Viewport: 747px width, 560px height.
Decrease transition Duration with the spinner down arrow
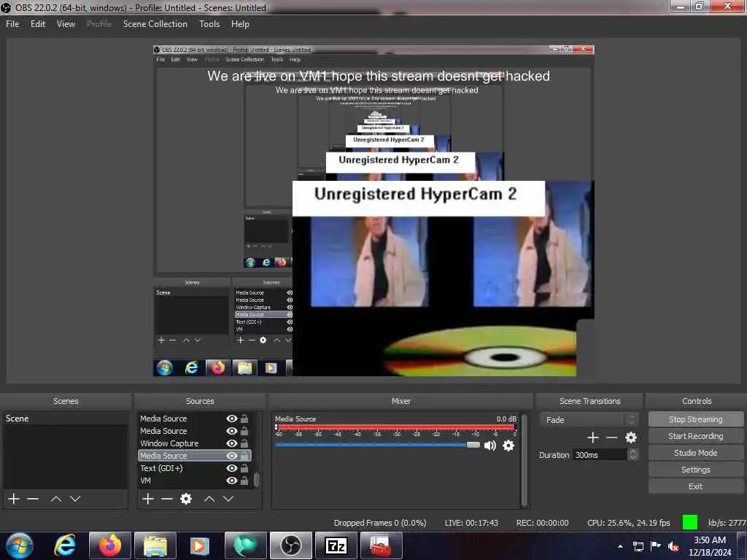(632, 458)
